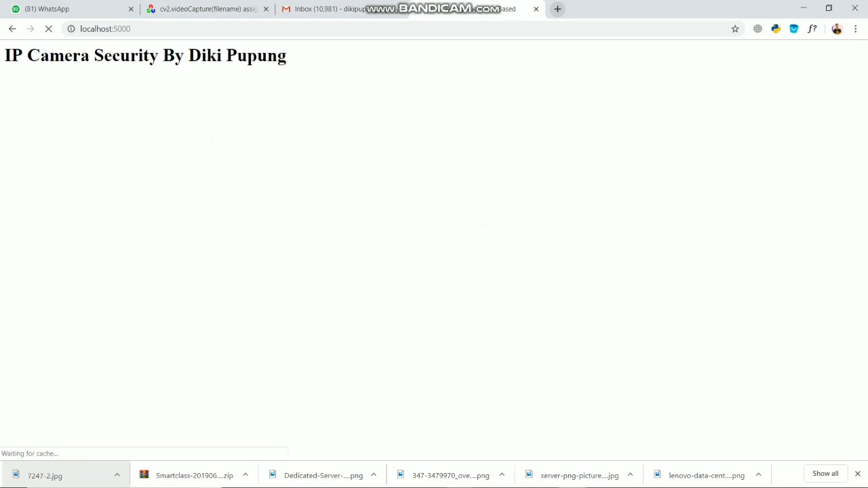
Task: Close the WhatsApp tab
Action: tap(131, 9)
